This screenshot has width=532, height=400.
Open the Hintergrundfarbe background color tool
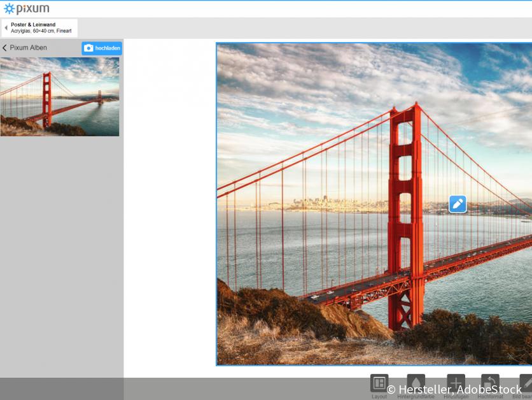[416, 386]
